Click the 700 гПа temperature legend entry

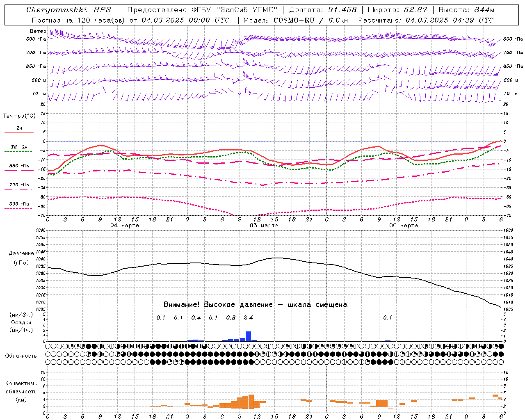(19, 185)
